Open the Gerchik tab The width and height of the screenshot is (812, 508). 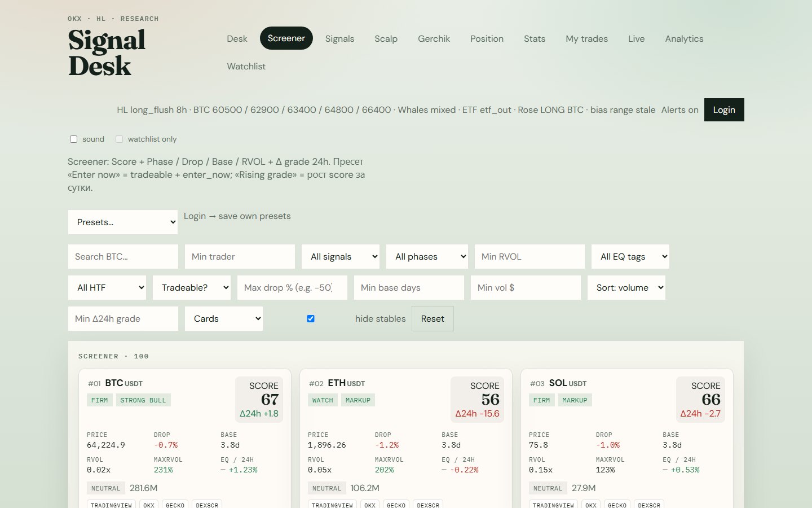pos(434,39)
